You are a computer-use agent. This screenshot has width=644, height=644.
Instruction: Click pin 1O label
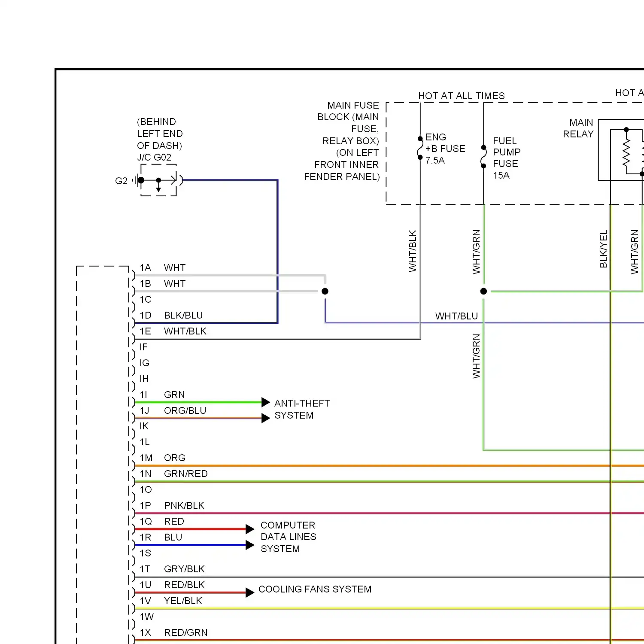point(146,489)
